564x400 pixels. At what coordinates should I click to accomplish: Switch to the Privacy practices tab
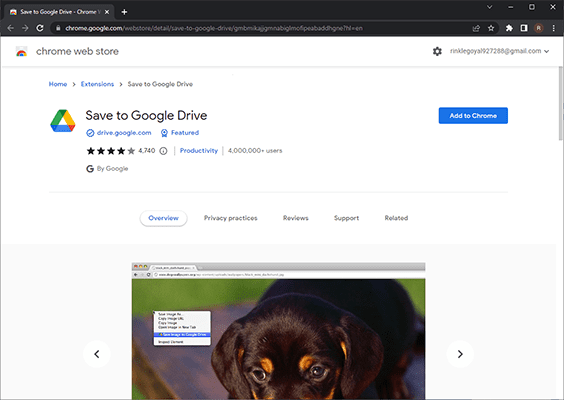[x=231, y=218]
